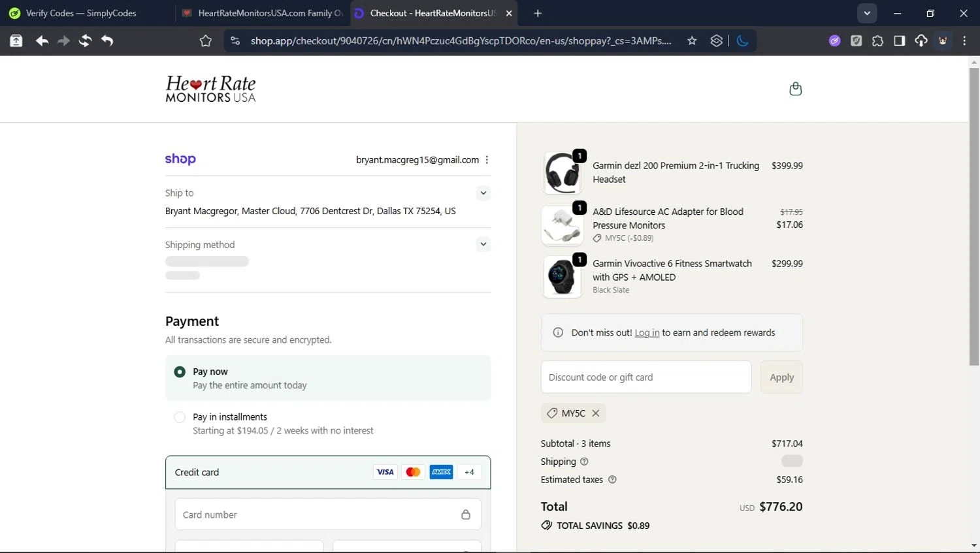Bookmark this page with the star in the address bar
This screenshot has height=553, width=980.
click(x=692, y=41)
